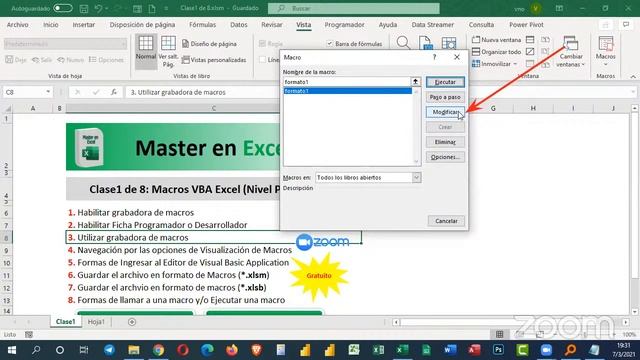Toggle the Barra de fórmulas checkbox

[x=330, y=44]
